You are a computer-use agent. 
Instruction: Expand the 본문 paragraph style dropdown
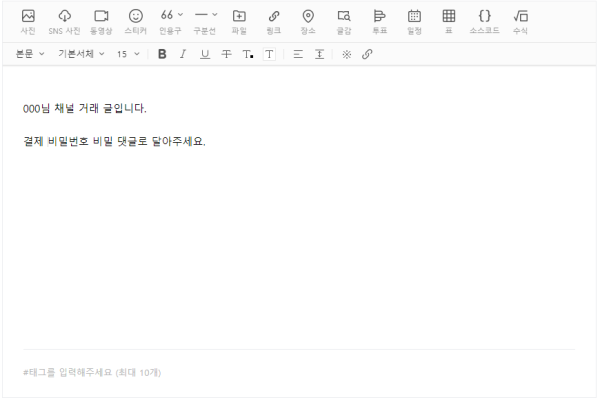[x=30, y=54]
